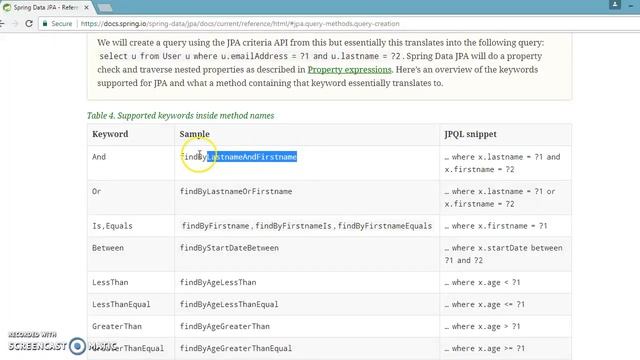Click the secure padlock icon

45,24
